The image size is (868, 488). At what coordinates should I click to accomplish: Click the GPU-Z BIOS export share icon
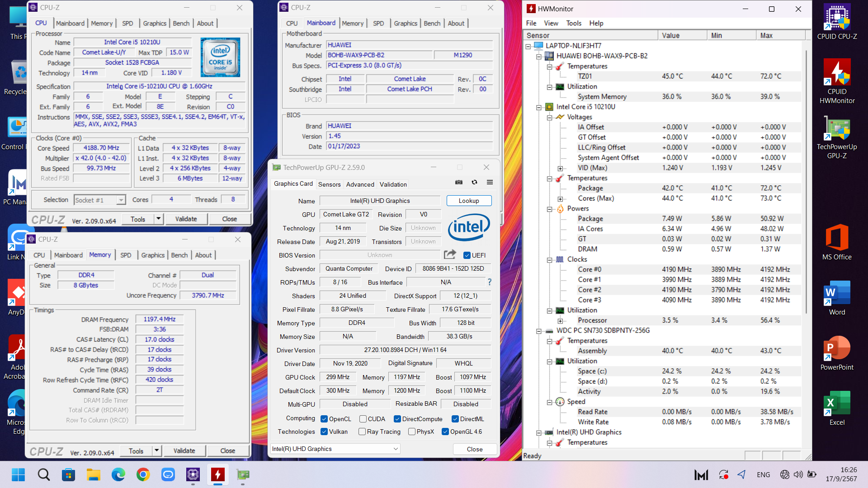(x=450, y=255)
